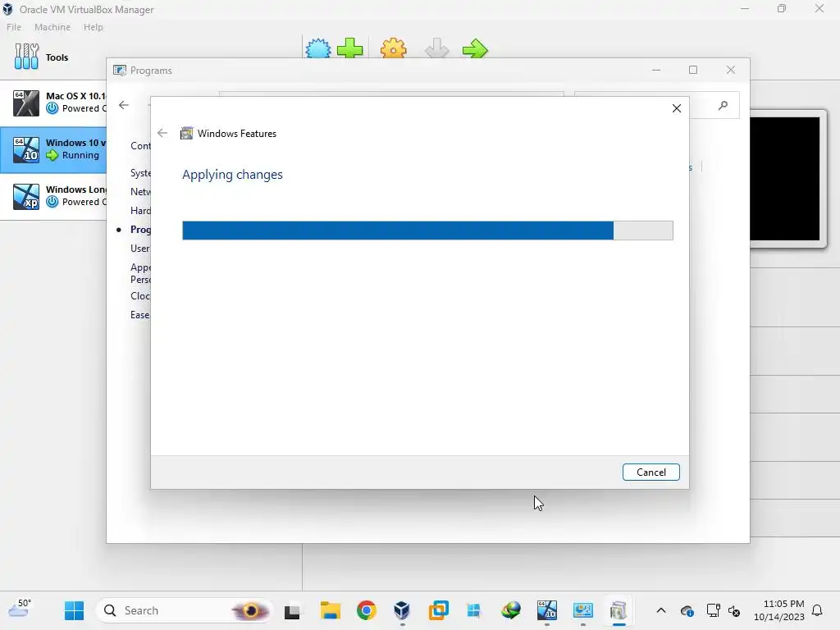Click Show green arrow toolbar icon
The height and width of the screenshot is (630, 840).
[x=475, y=48]
